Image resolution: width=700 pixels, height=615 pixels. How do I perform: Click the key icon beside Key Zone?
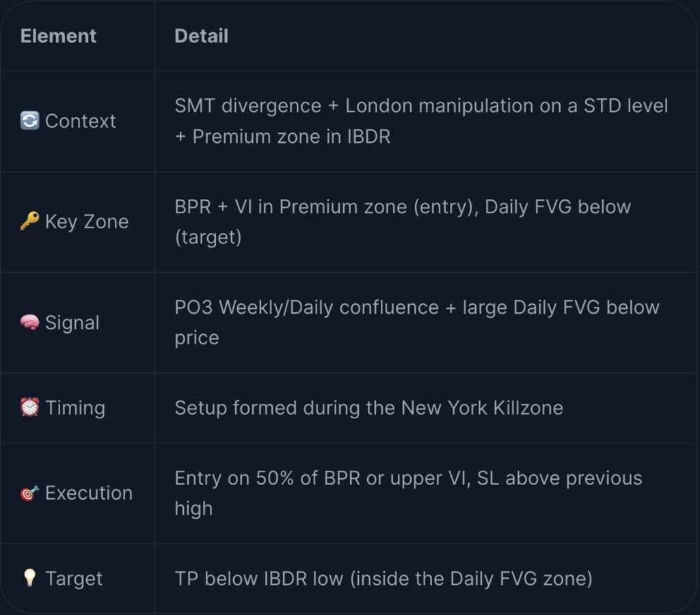pos(29,221)
